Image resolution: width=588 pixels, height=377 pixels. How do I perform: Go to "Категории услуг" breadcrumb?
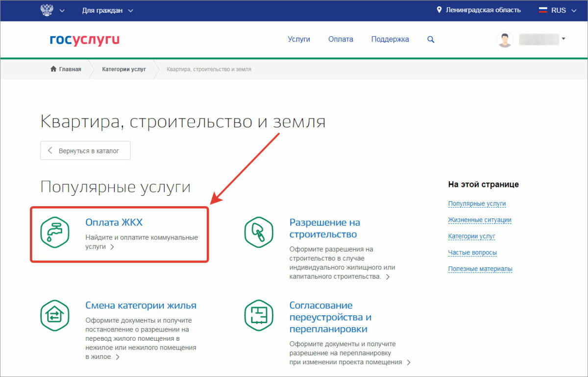(124, 69)
